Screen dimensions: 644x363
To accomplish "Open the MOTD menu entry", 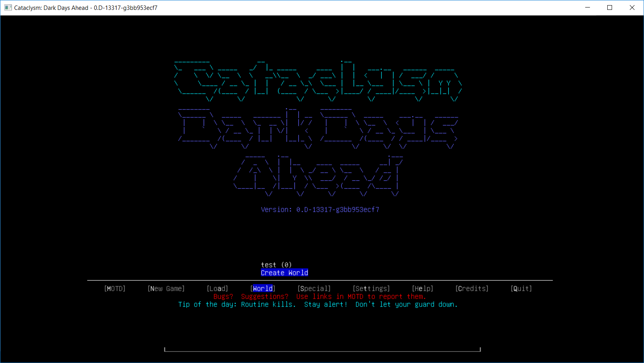I will [x=115, y=289].
